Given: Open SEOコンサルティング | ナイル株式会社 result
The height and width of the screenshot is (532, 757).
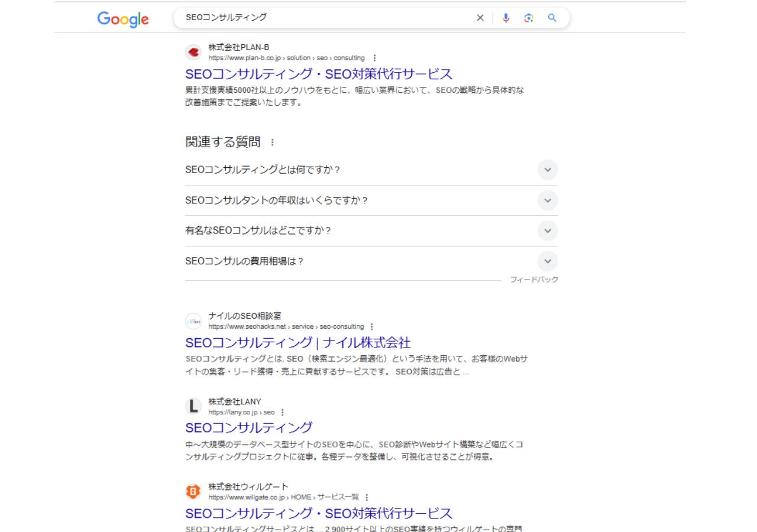Looking at the screenshot, I should click(x=297, y=343).
